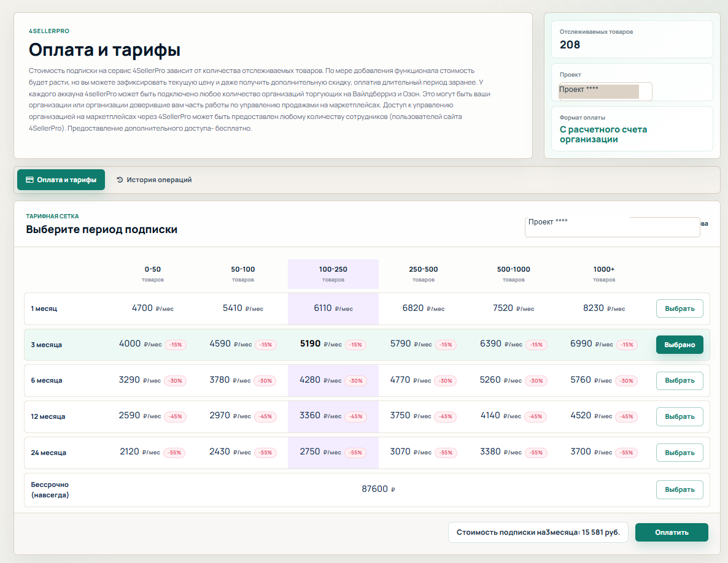Select the 6 месяца subscription
728x563 pixels.
pos(680,380)
